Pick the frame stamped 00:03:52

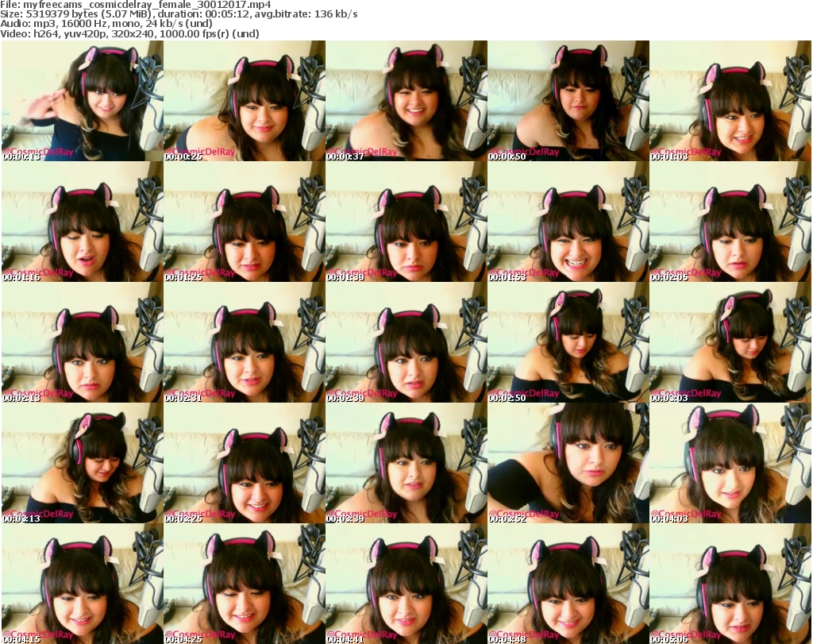click(568, 463)
